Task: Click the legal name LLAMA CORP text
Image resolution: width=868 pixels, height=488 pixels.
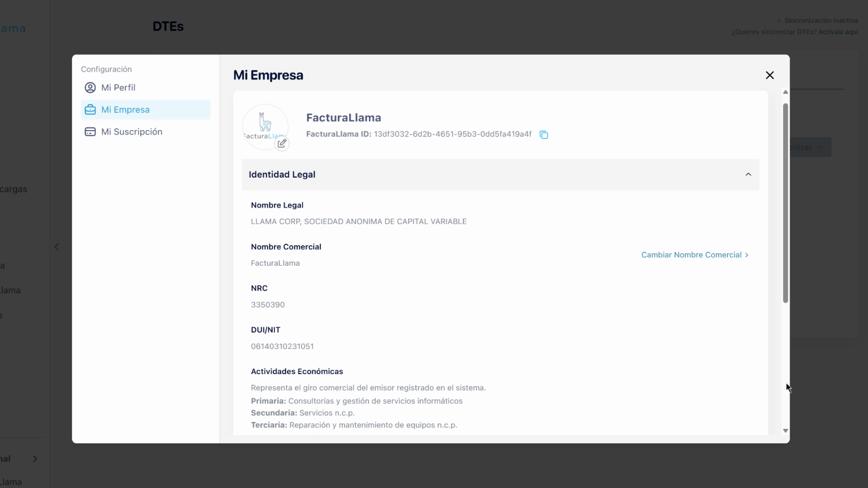Action: coord(359,221)
